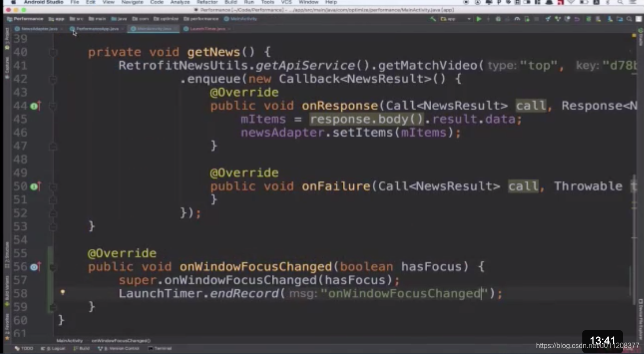Click inside the endRecord string "onWindowFocusChanged"
The image size is (644, 354).
click(404, 294)
